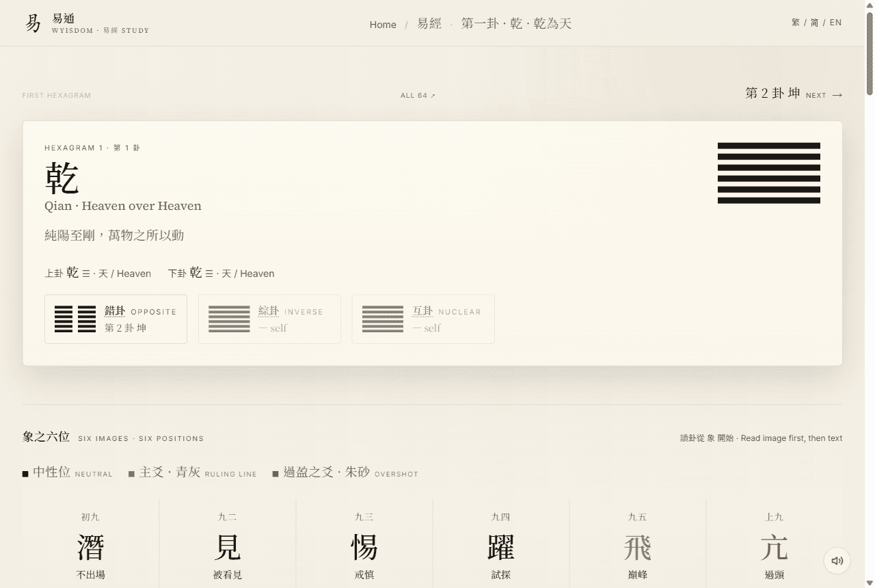Go to next hexagram 第 2 卦 坤
This screenshot has height=588, width=875.
pyautogui.click(x=794, y=94)
